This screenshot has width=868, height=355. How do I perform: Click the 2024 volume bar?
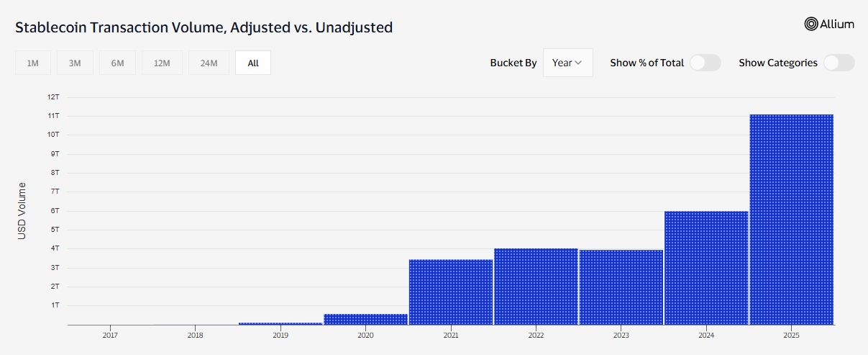click(706, 268)
